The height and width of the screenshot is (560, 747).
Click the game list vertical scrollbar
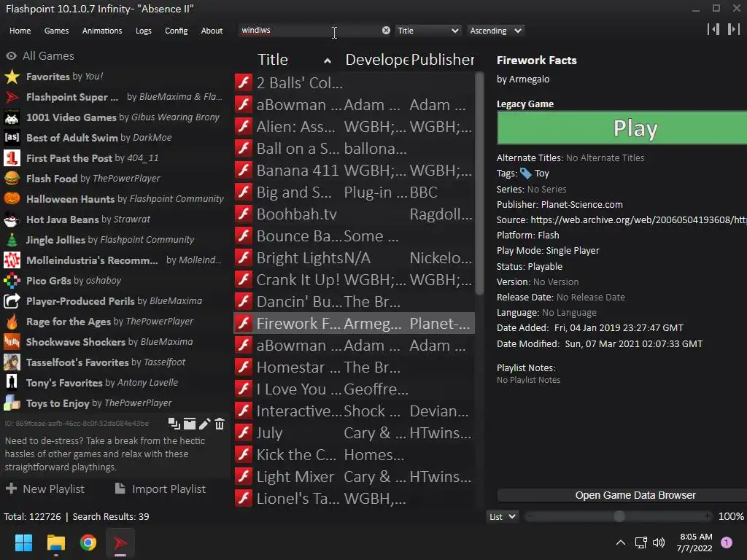coord(479,184)
